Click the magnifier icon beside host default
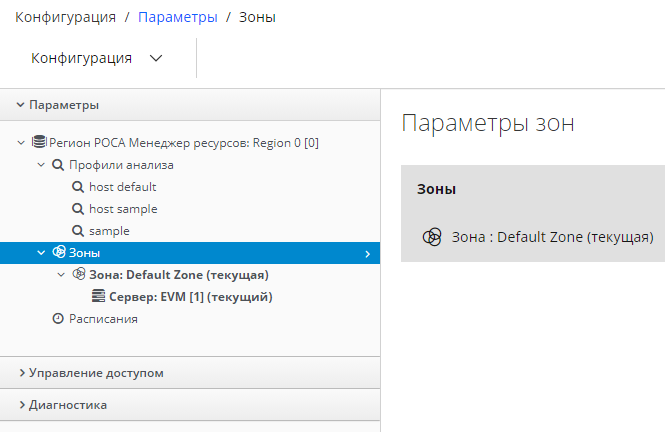Screen dimensions: 665x432 point(78,186)
